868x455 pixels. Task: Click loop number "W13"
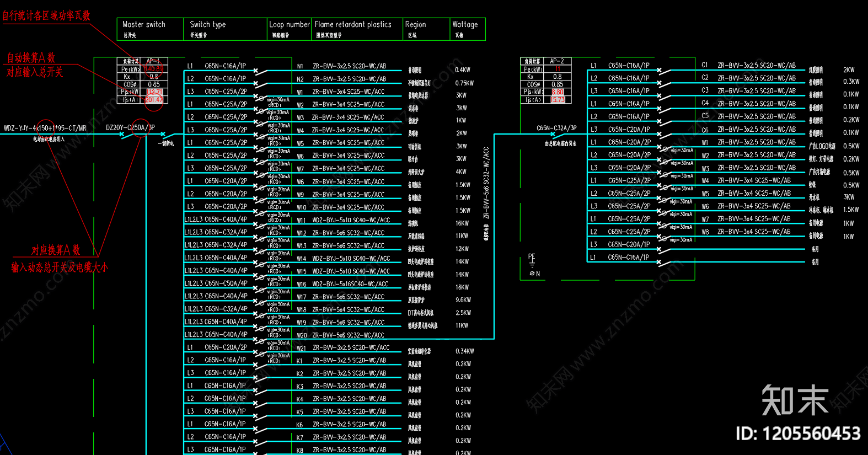tap(302, 246)
